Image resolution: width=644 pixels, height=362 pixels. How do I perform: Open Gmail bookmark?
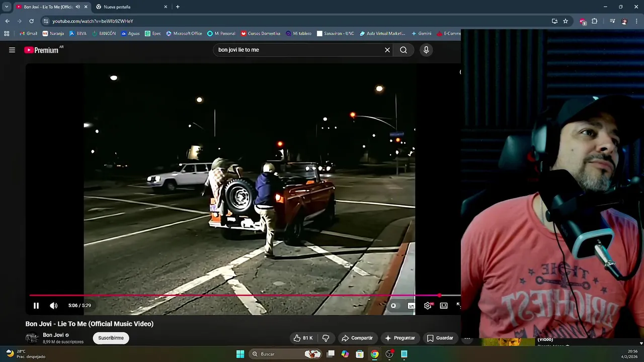[x=28, y=34]
